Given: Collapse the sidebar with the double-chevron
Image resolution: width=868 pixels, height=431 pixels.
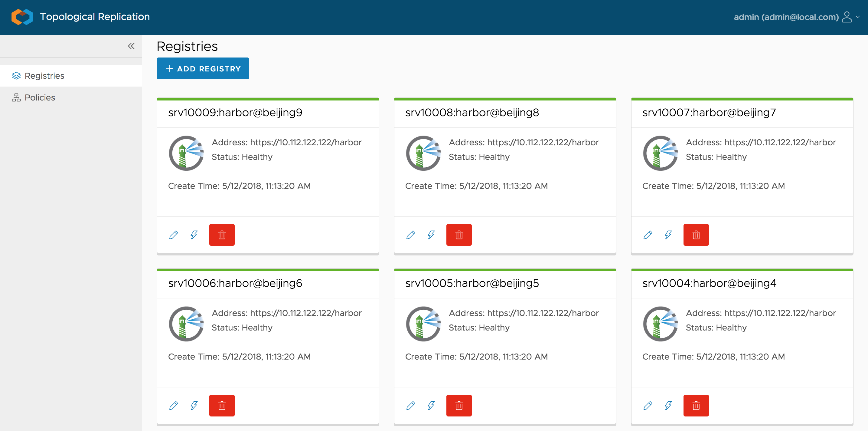Looking at the screenshot, I should [x=132, y=46].
